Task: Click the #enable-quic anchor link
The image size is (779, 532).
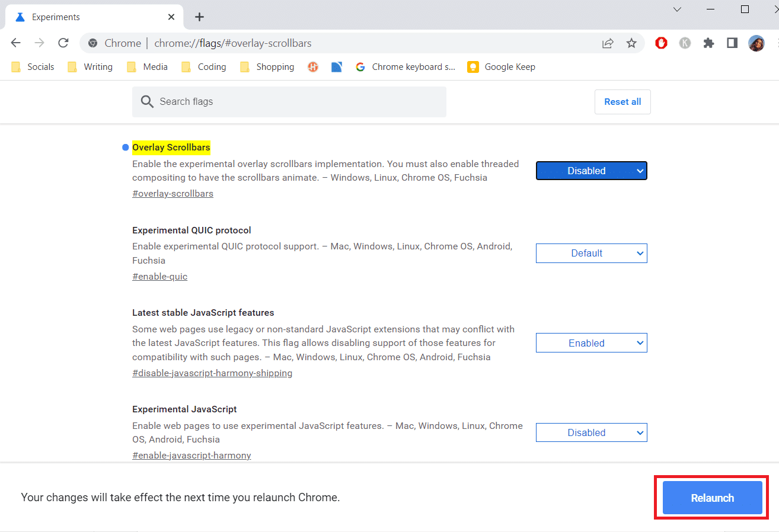Action: tap(159, 277)
